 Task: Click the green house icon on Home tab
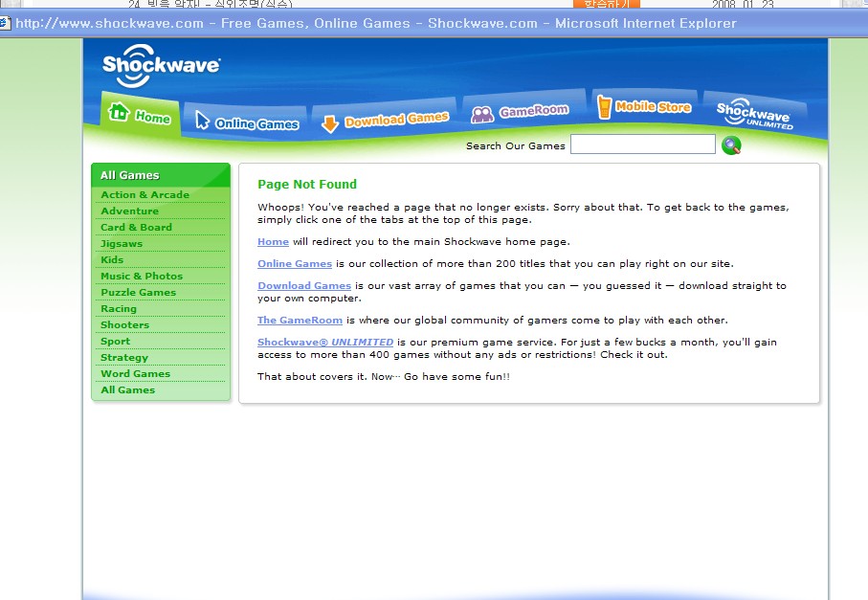[x=119, y=111]
